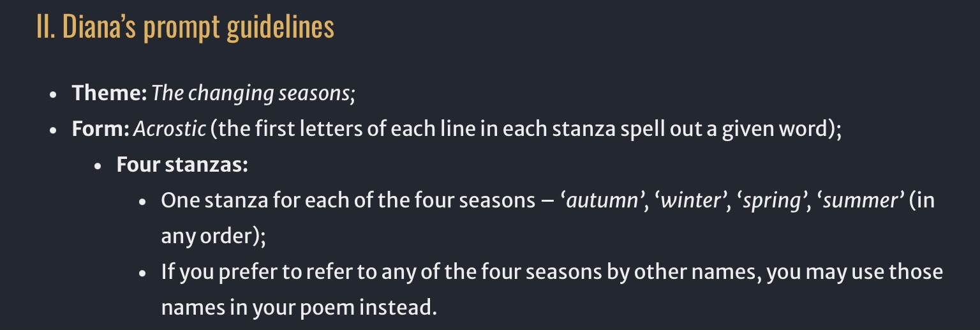Click the text "any order);"
980x330 pixels.
click(213, 236)
